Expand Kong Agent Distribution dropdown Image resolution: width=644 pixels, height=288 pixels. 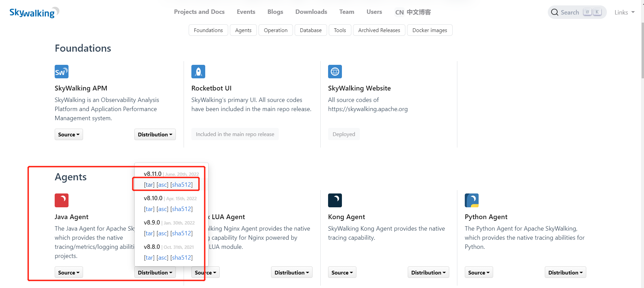428,272
